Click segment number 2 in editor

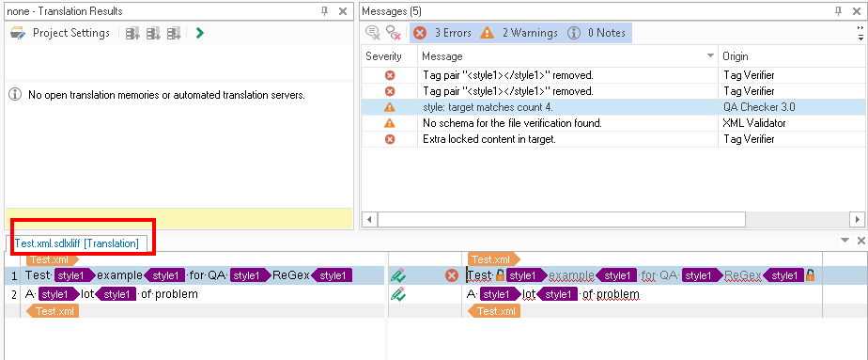tap(14, 294)
